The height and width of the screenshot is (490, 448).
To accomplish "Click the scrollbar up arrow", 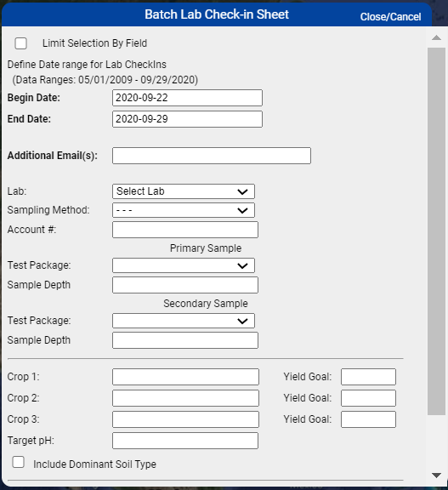I will (436, 37).
